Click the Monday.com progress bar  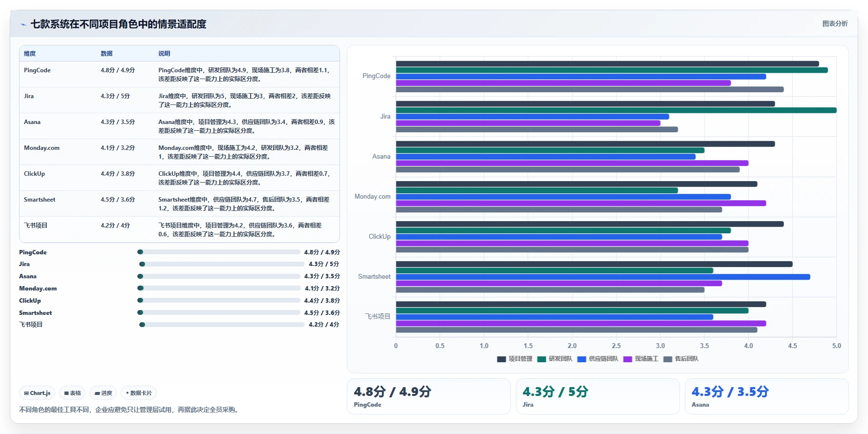pyautogui.click(x=219, y=289)
